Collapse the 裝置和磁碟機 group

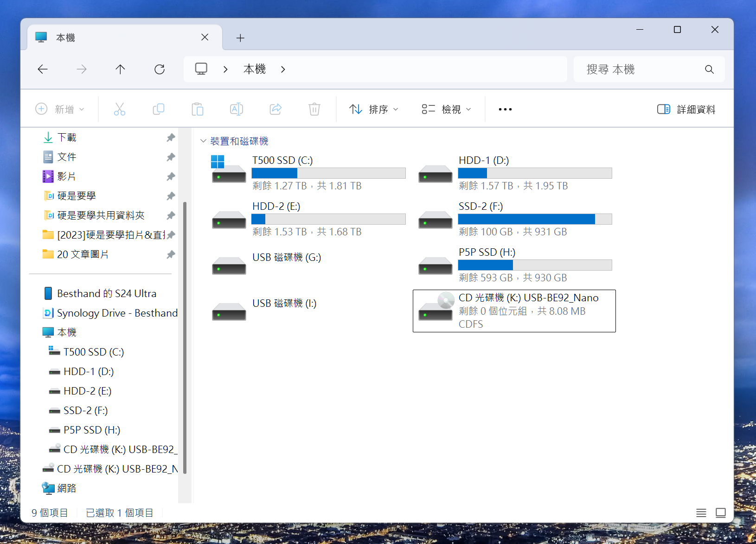[x=203, y=141]
